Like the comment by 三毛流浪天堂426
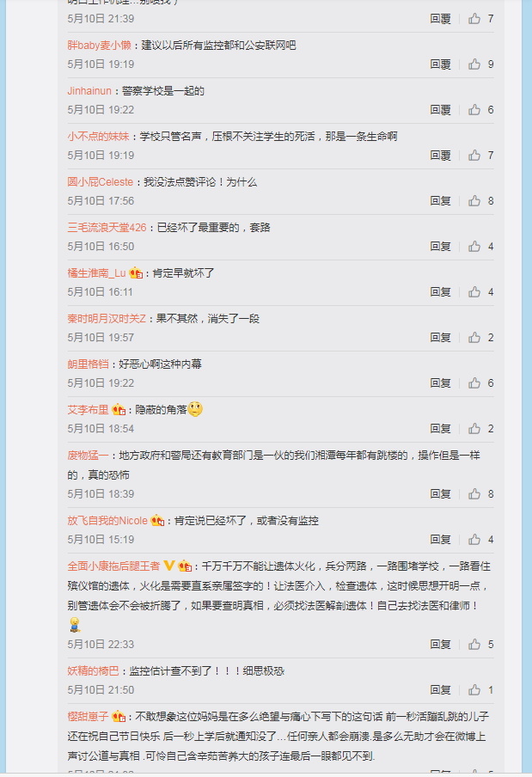532x777 pixels. 474,247
